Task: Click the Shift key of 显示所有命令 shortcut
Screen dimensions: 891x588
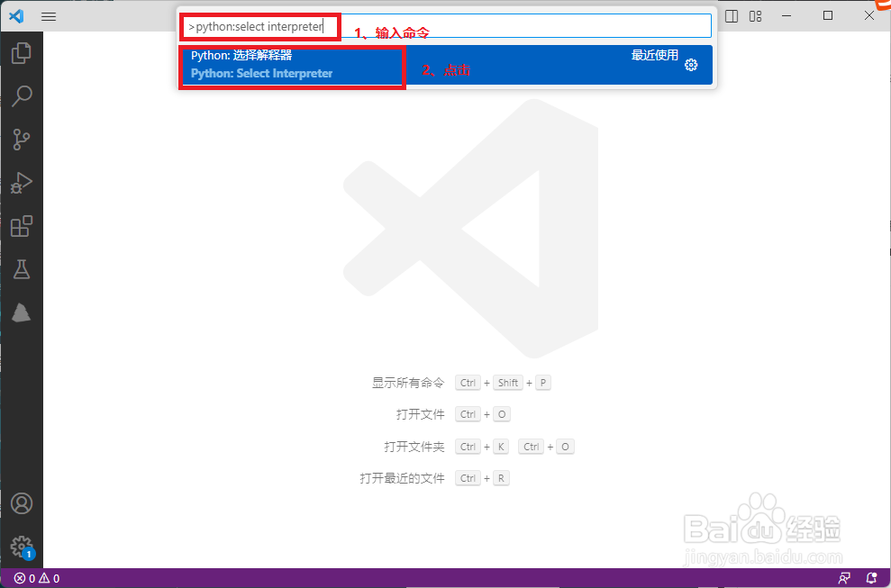Action: 507,383
